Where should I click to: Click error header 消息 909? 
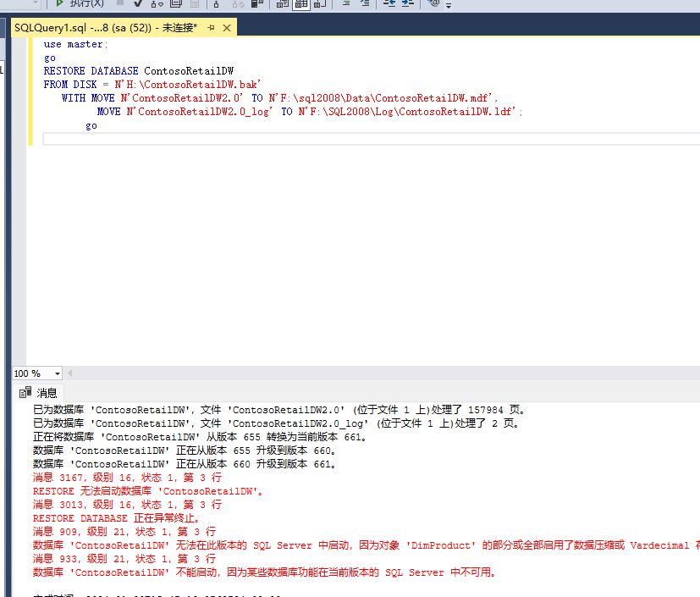[124, 532]
